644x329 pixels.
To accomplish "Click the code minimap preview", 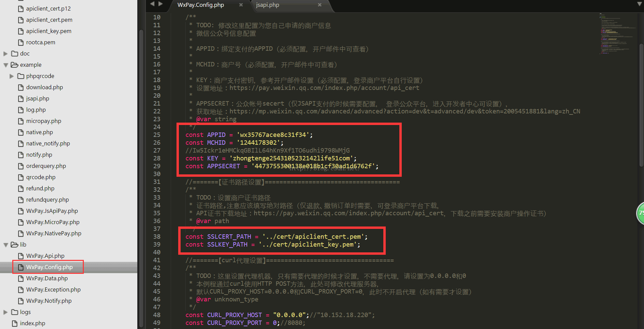I will tap(617, 34).
